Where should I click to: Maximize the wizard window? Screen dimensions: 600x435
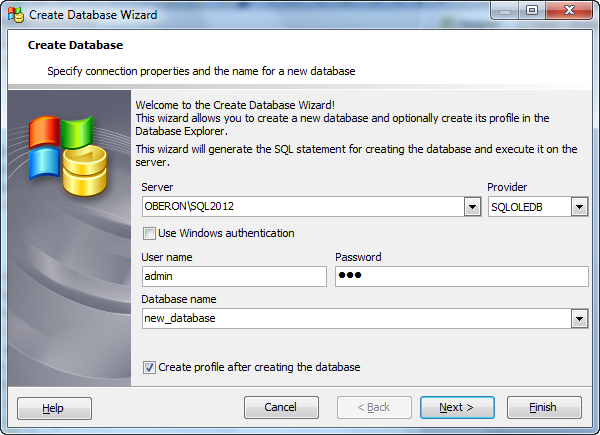530,12
